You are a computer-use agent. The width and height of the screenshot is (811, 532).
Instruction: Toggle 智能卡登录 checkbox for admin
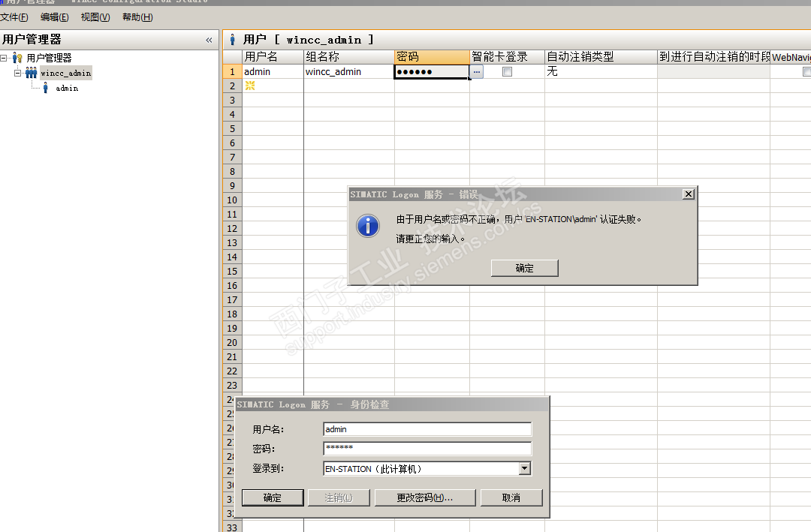pos(508,72)
